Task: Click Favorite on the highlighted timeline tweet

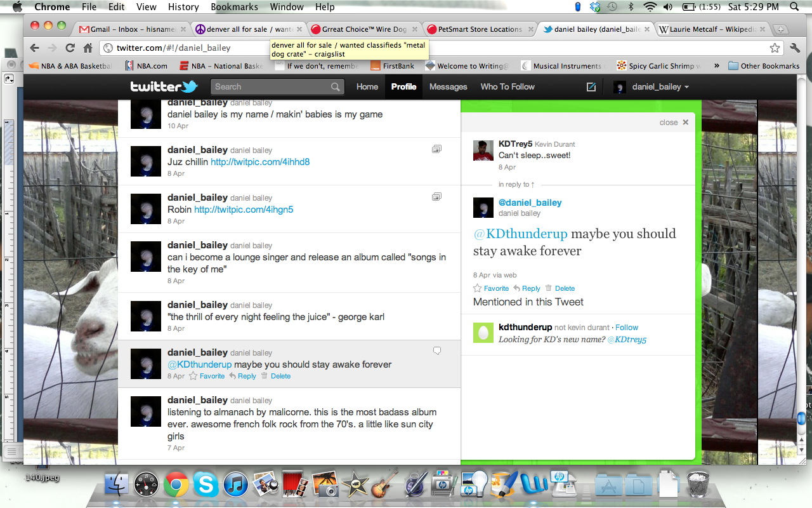Action: (x=207, y=376)
